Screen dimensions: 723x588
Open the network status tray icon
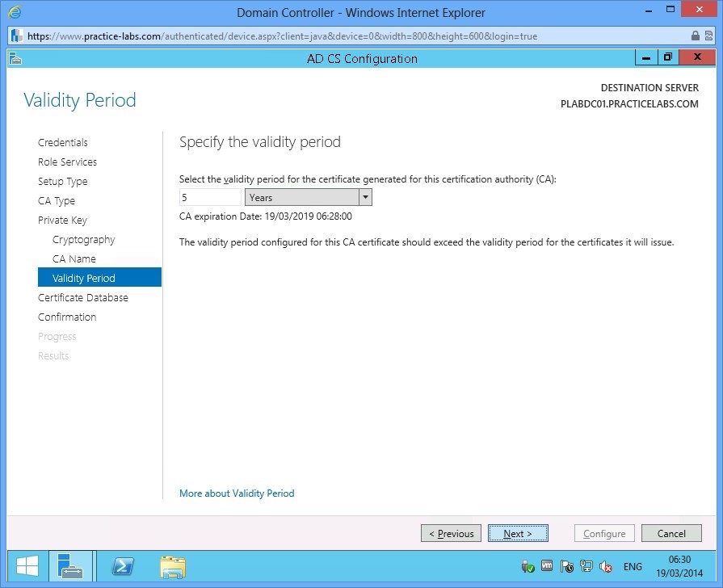tap(586, 566)
